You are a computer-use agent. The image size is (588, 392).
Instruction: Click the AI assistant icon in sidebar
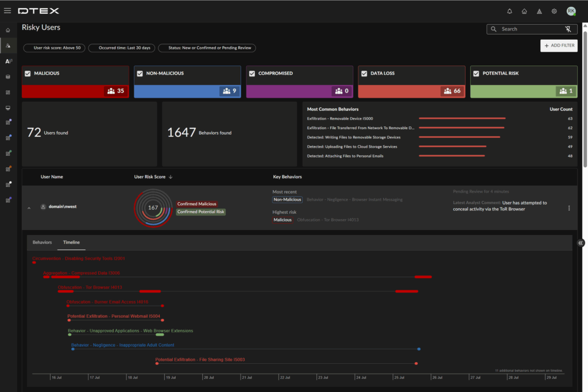(8, 61)
